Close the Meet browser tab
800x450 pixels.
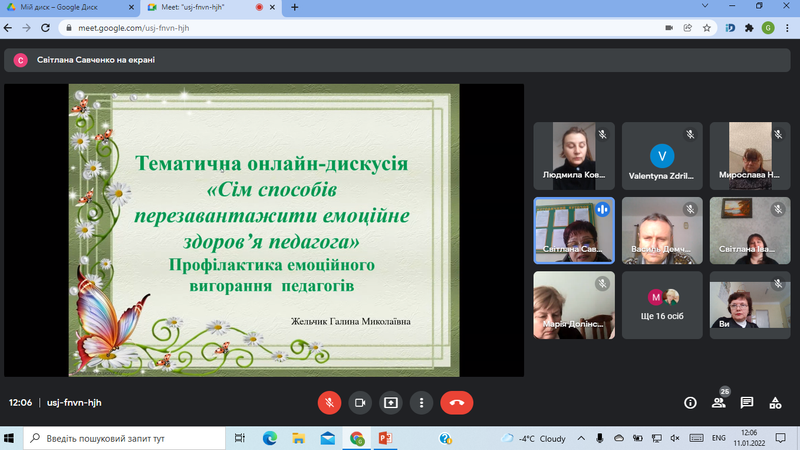pos(272,7)
